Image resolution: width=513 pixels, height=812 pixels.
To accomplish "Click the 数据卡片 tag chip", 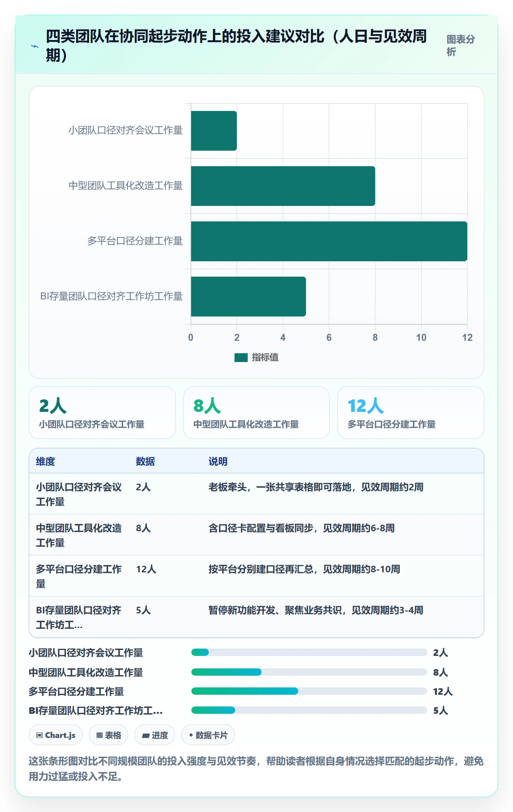I will coord(208,735).
